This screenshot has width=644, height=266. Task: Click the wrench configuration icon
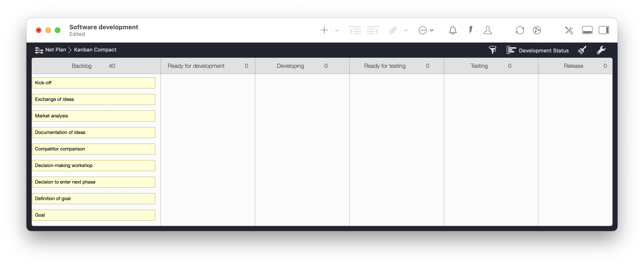pos(601,50)
